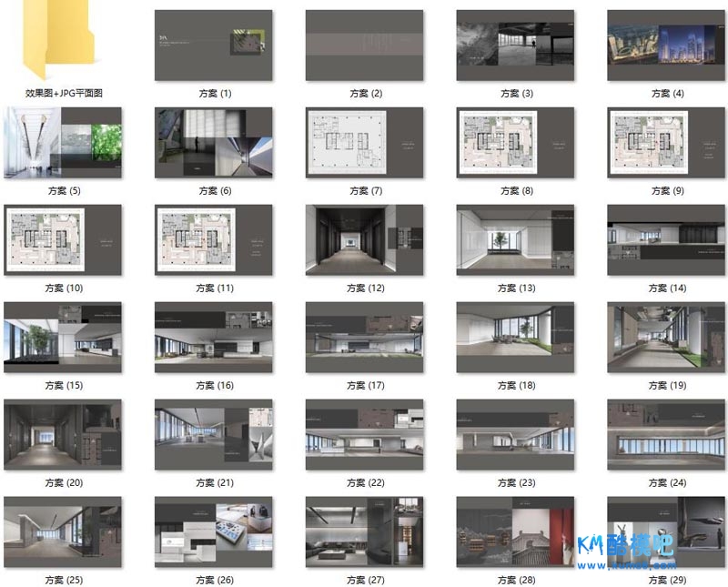Select the 方案 (1) thumbnail
Image resolution: width=728 pixels, height=587 pixels.
click(x=214, y=45)
